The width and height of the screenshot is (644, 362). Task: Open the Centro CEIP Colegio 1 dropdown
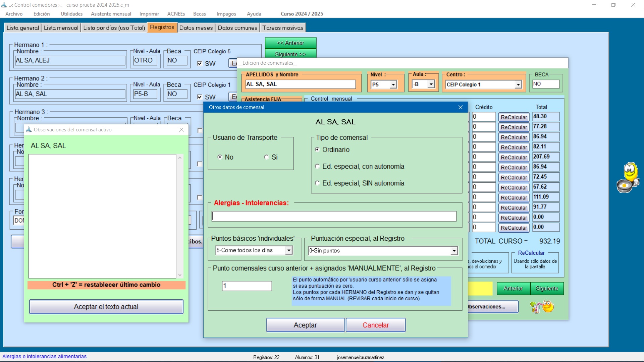tap(518, 84)
